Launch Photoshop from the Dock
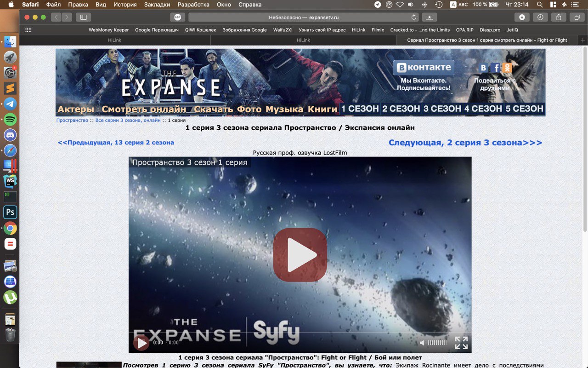 [x=10, y=213]
